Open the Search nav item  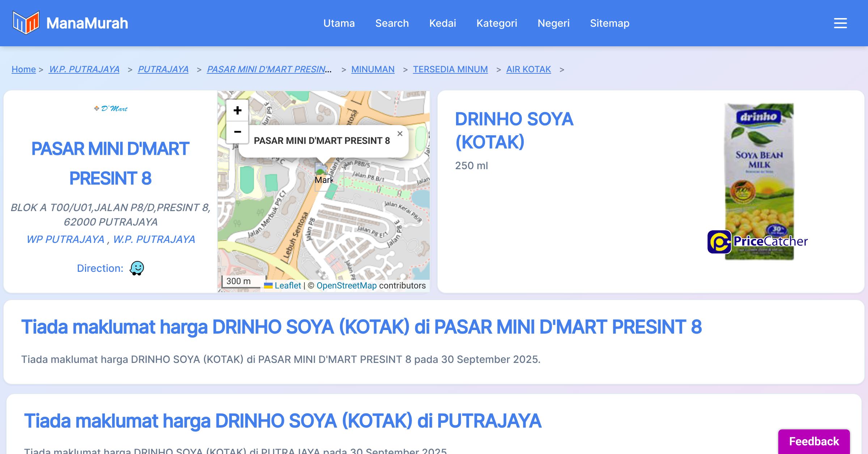point(392,23)
